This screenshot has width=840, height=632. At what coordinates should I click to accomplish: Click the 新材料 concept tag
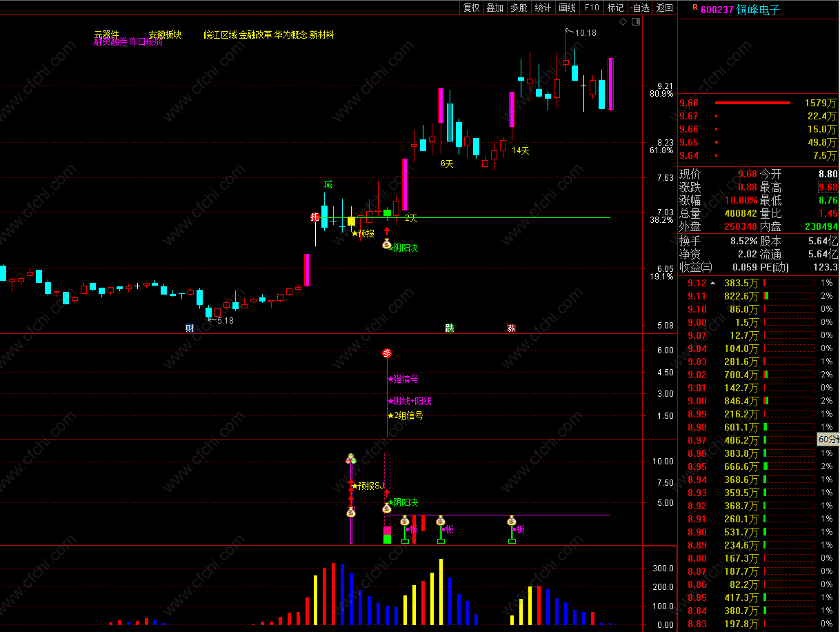[x=322, y=34]
